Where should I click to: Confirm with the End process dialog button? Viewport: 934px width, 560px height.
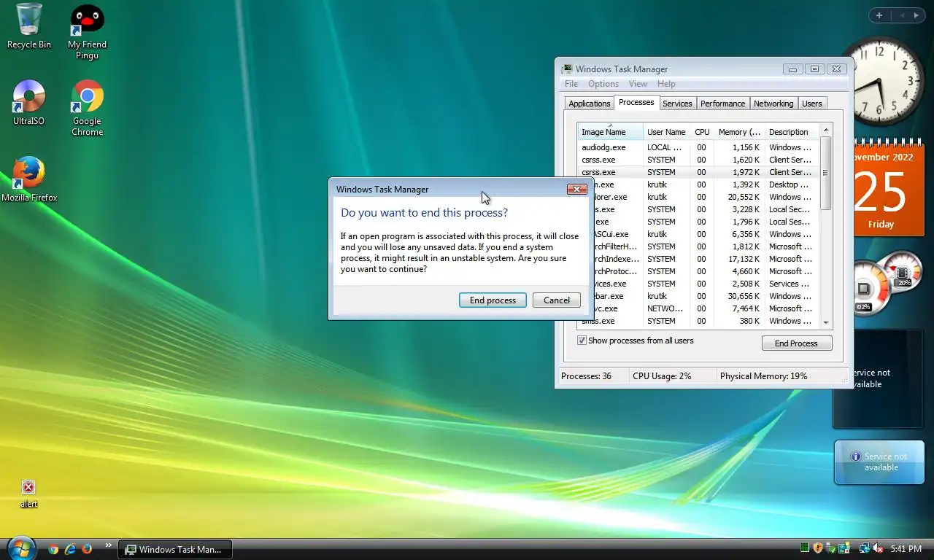pyautogui.click(x=493, y=300)
